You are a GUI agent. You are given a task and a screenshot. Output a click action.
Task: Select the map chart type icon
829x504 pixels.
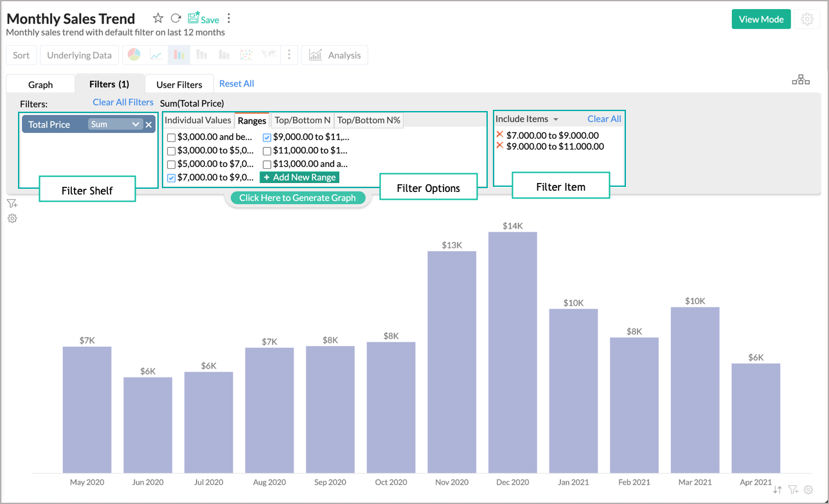pyautogui.click(x=269, y=55)
